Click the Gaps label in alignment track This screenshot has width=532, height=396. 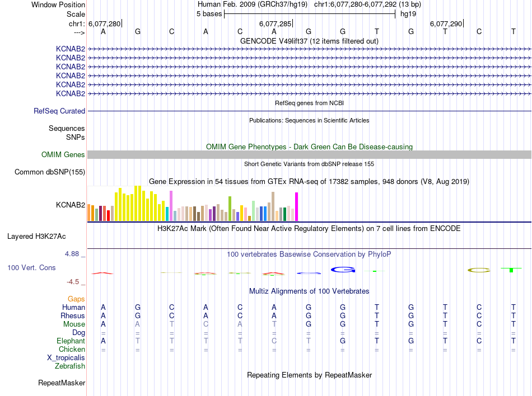pyautogui.click(x=76, y=299)
